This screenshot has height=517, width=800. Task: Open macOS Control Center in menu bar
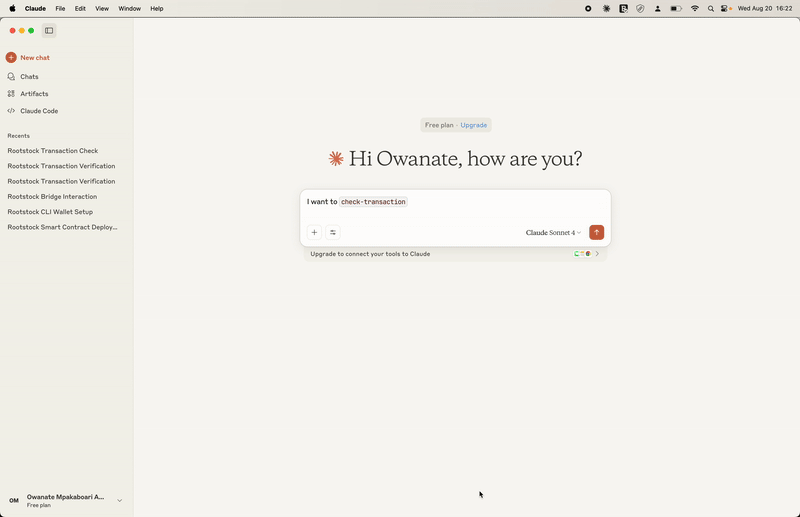coord(726,8)
